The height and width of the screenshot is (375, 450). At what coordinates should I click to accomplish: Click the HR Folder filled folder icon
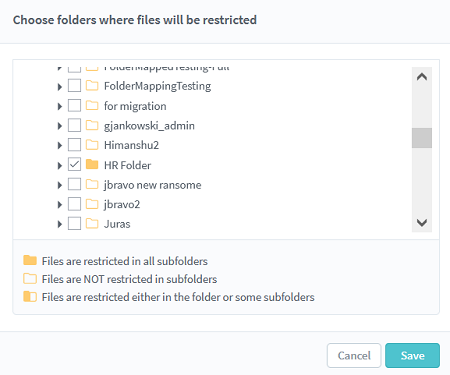[x=92, y=164]
